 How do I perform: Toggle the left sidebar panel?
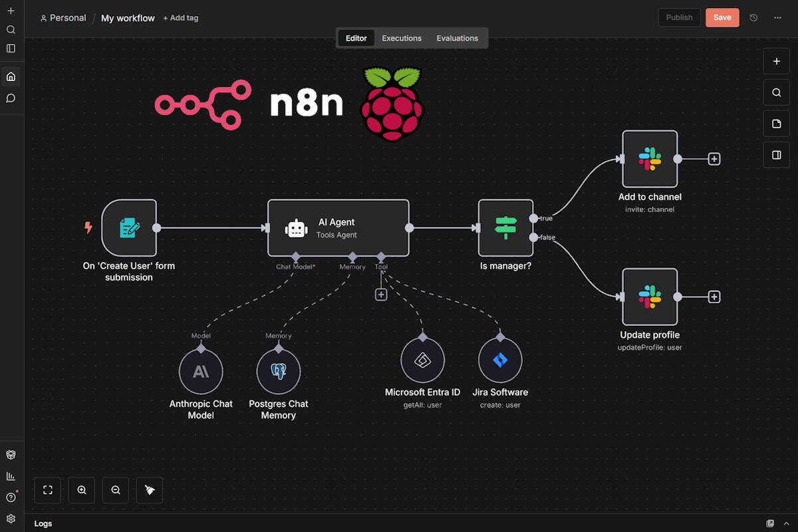pos(11,49)
